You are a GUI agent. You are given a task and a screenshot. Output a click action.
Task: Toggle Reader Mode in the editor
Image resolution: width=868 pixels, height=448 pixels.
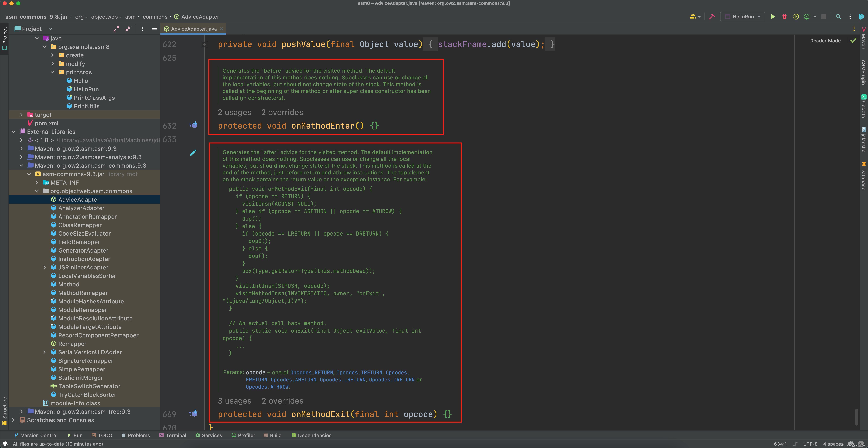pyautogui.click(x=825, y=41)
